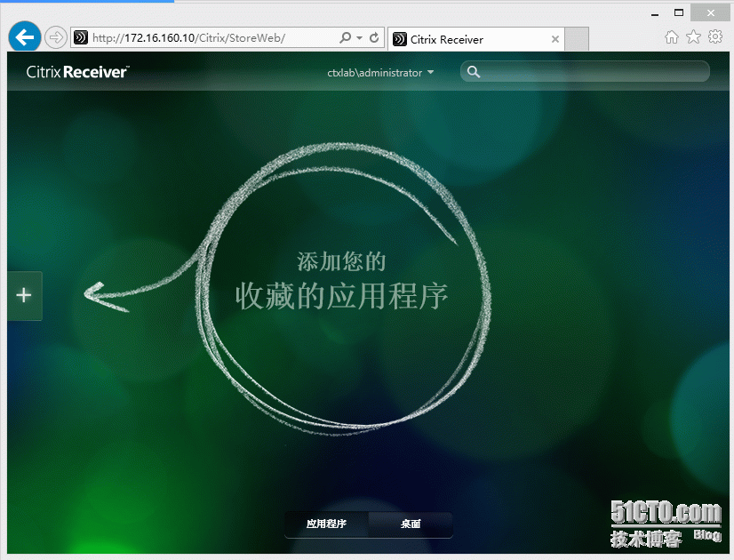Open browser tools gear icon

click(x=715, y=37)
